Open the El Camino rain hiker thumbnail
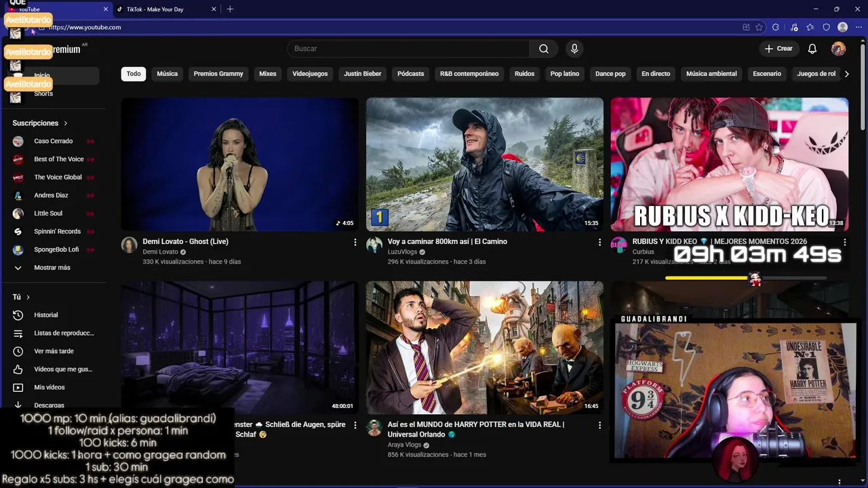The image size is (868, 488). pos(485,164)
